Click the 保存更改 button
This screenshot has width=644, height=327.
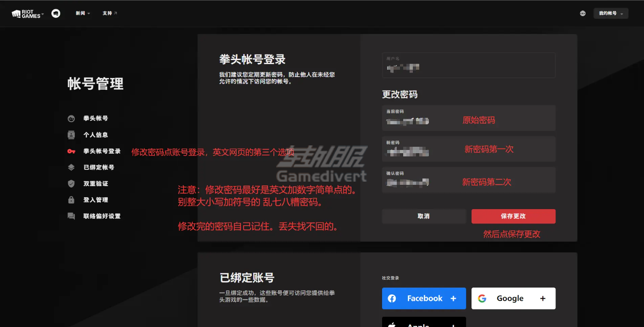click(x=513, y=216)
